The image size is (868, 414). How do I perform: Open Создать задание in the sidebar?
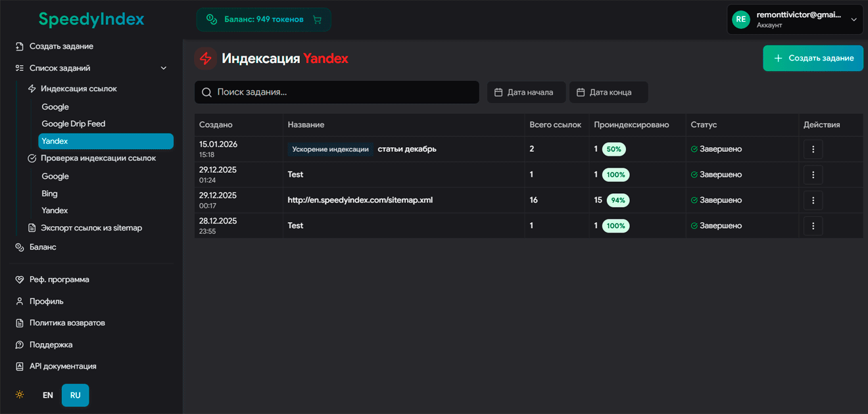coord(61,47)
